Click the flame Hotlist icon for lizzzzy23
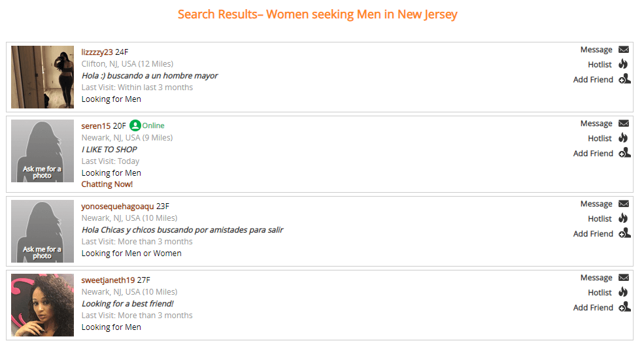The width and height of the screenshot is (644, 343). click(x=623, y=64)
